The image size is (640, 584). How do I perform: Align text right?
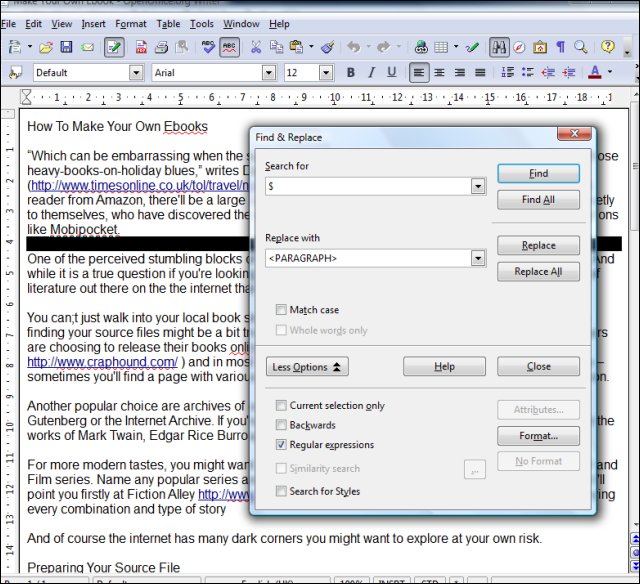click(460, 73)
